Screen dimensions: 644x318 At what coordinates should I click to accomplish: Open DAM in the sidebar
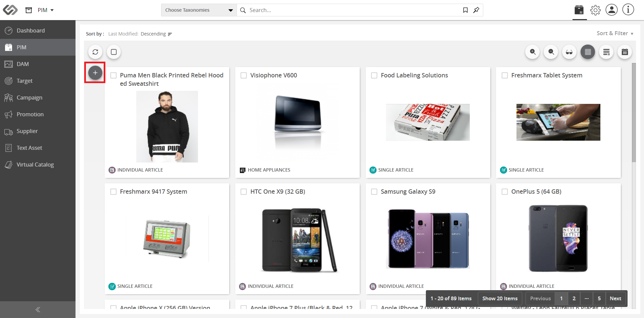[38, 64]
